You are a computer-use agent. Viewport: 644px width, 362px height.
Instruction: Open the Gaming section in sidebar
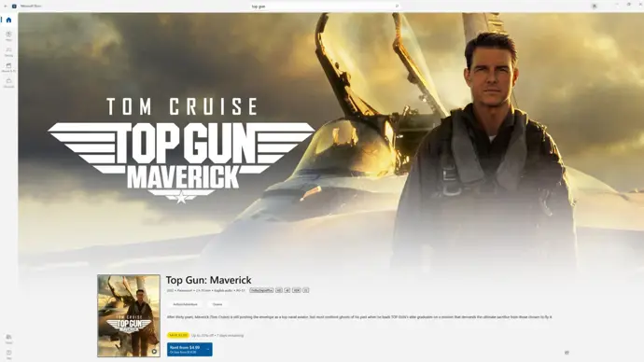(8, 51)
